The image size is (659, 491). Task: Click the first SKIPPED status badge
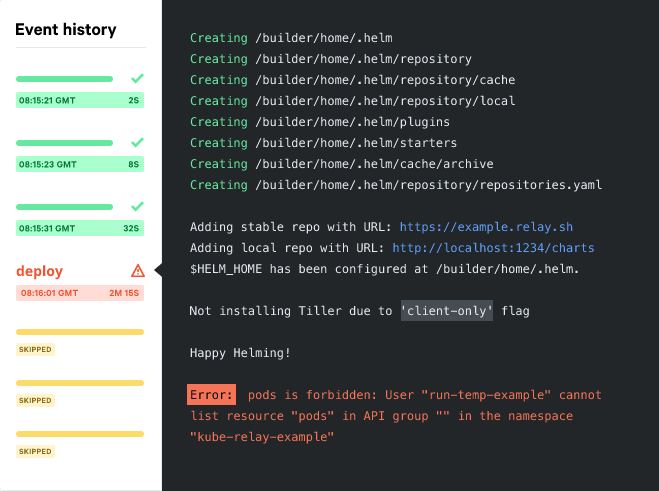coord(35,349)
